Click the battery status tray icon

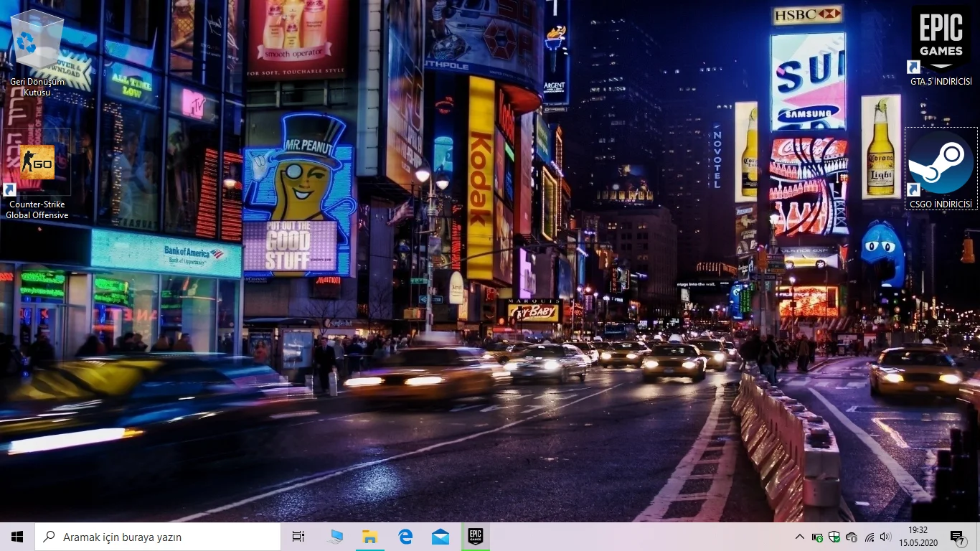[x=817, y=537]
